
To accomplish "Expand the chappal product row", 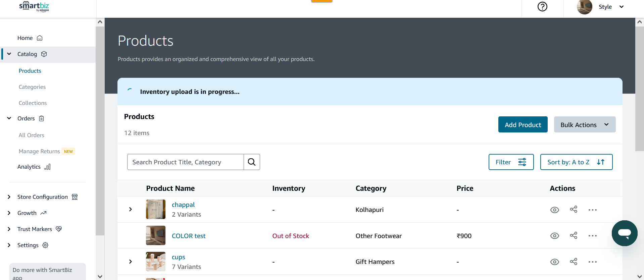I will (x=131, y=209).
